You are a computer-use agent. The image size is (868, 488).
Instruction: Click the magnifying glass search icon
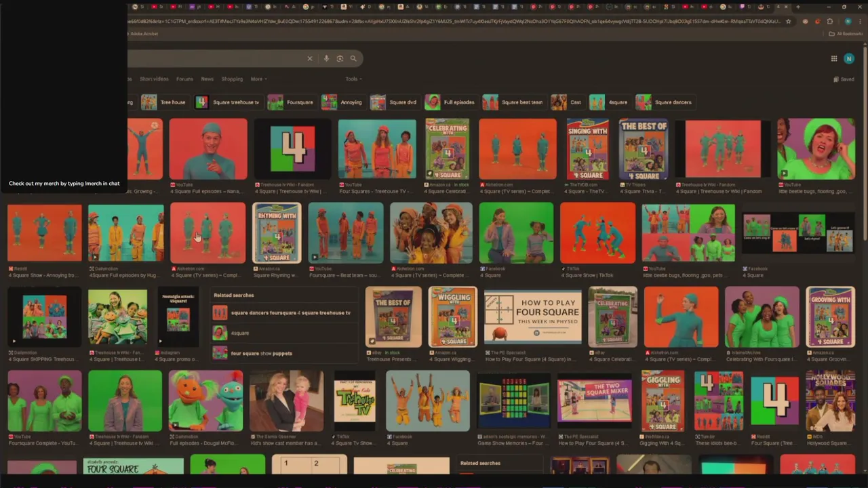tap(353, 58)
